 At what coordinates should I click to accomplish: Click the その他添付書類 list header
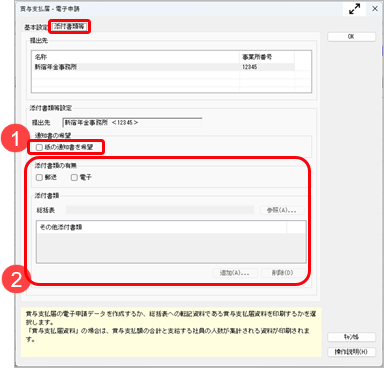coord(161,227)
